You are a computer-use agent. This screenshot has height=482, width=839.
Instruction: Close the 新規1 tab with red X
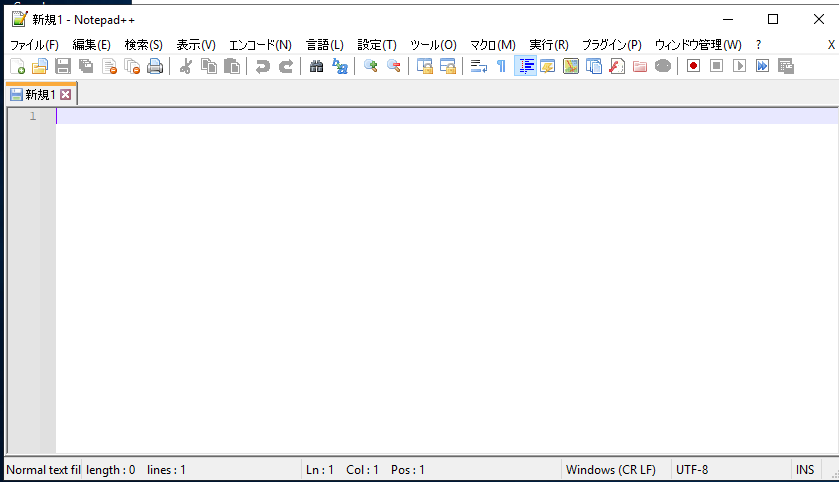click(x=65, y=95)
